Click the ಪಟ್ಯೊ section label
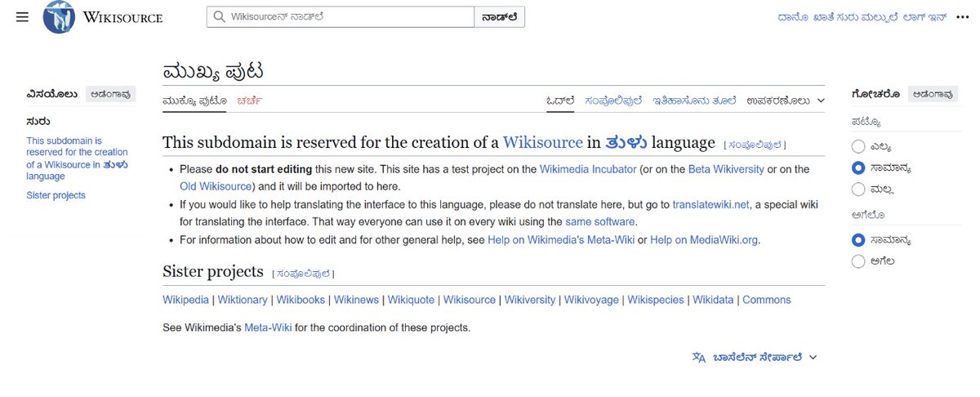 (x=866, y=123)
